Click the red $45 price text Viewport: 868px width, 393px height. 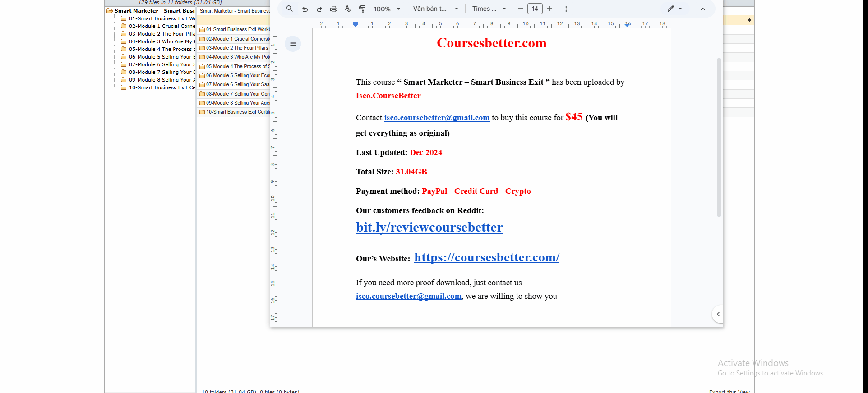(574, 117)
